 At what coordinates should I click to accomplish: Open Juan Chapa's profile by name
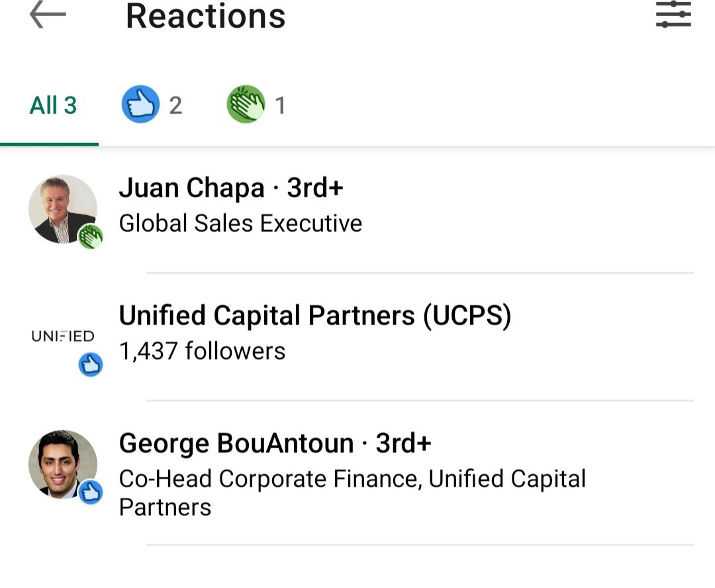point(192,189)
